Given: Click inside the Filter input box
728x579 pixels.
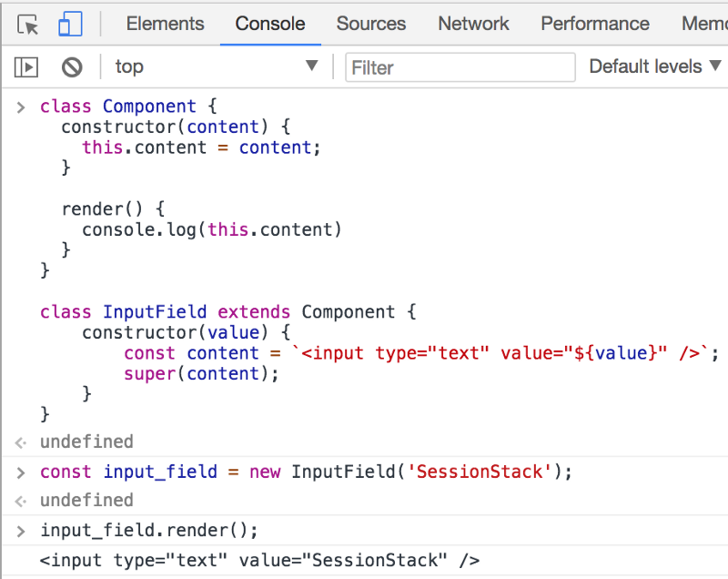Looking at the screenshot, I should (460, 66).
